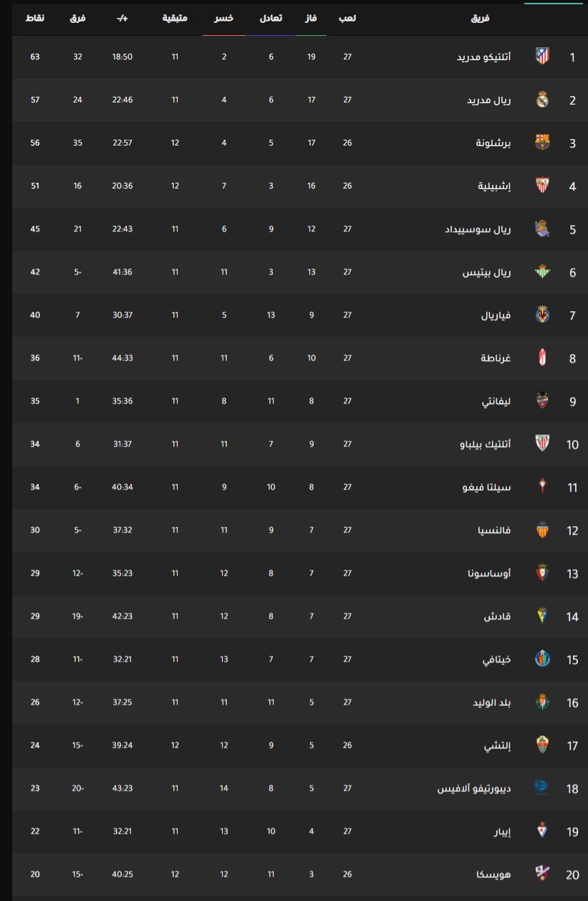
Task: Open the سيلتا فيغو team row
Action: tap(299, 487)
